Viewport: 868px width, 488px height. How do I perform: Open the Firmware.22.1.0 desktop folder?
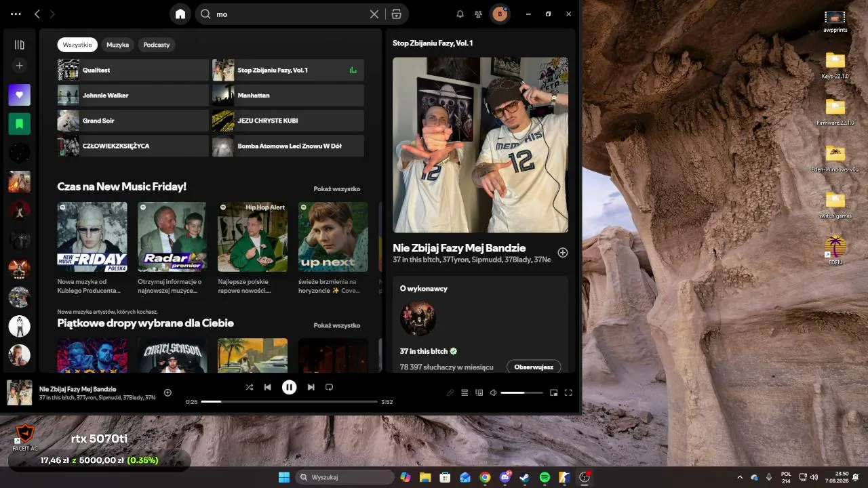(x=835, y=112)
